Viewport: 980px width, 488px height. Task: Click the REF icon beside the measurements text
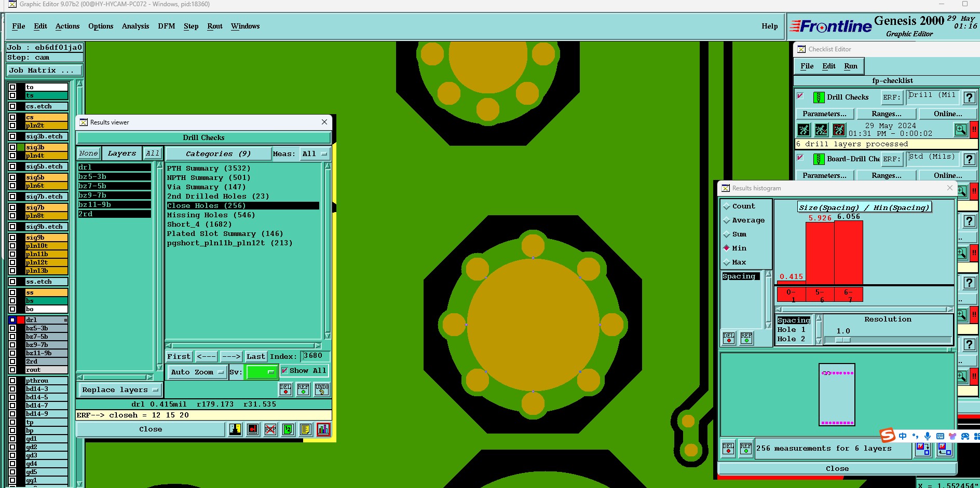(746, 449)
